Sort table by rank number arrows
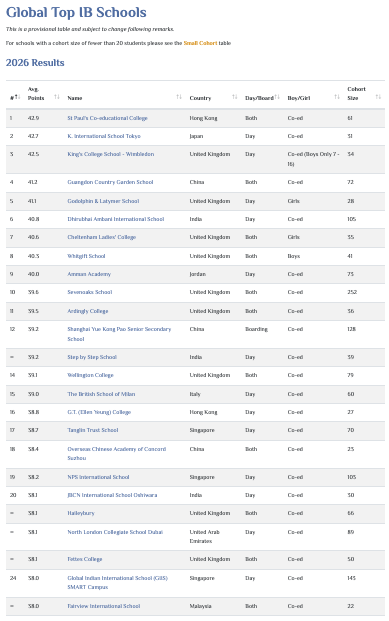This screenshot has height=621, width=389. 18,97
